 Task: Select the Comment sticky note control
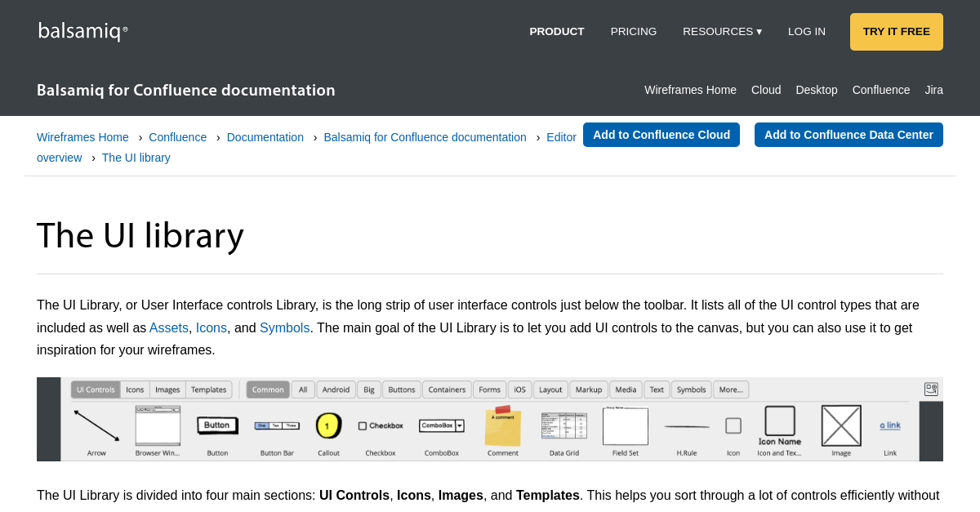(x=502, y=425)
